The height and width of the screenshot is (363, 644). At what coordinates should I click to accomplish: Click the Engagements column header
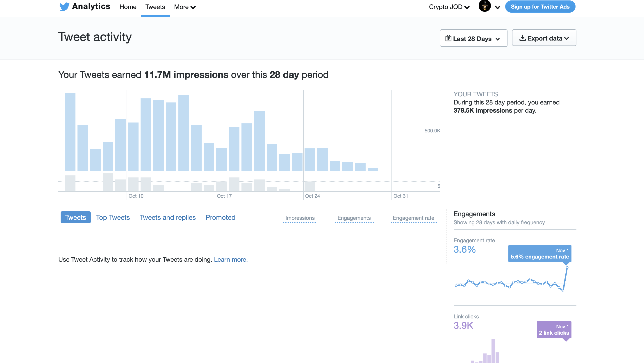(x=354, y=218)
